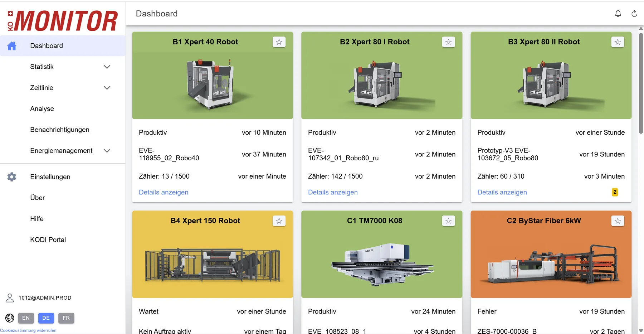The image size is (644, 334).
Task: Open KODI Portal link in sidebar
Action: click(63, 240)
